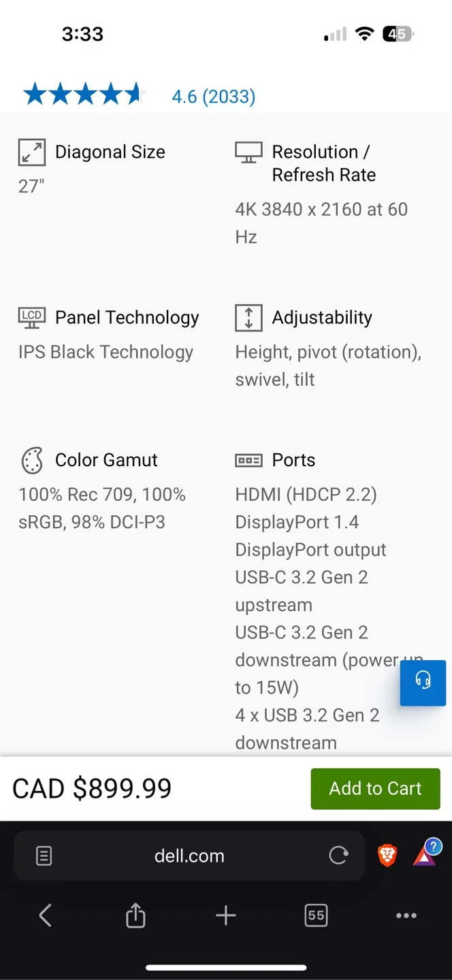452x980 pixels.
Task: Reload the dell.com page
Action: 338,855
